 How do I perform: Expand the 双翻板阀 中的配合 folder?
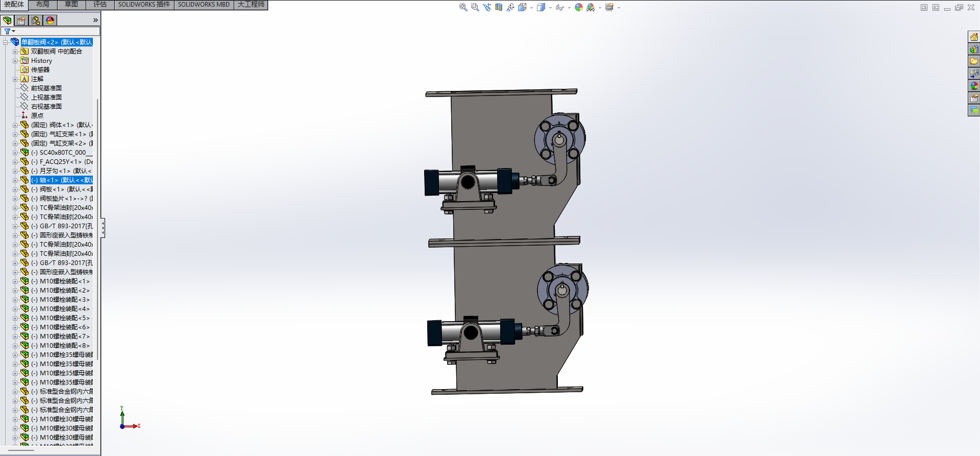[15, 52]
